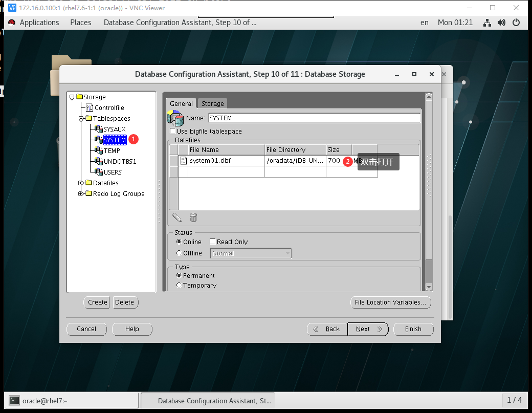Collapse the Tablespaces tree node

(81, 118)
